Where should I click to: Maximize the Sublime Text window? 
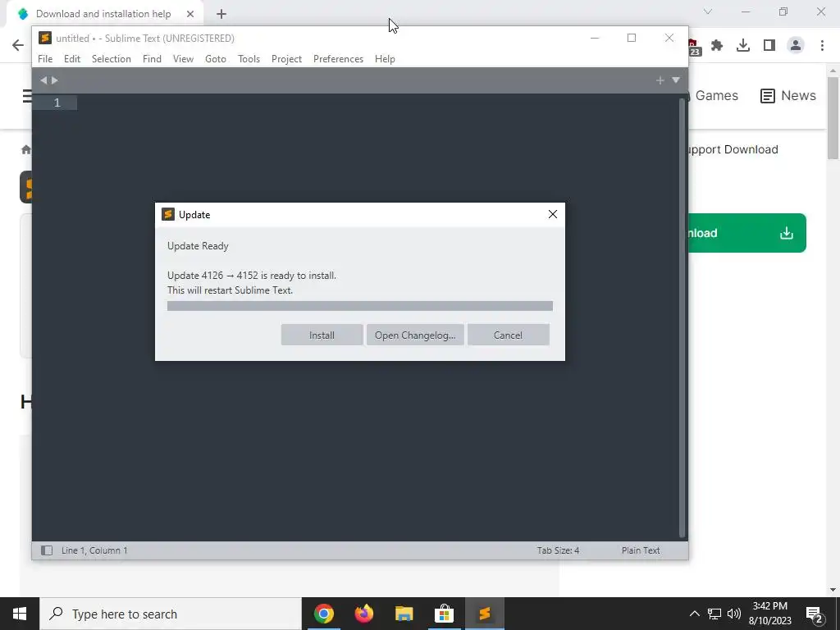click(x=632, y=38)
